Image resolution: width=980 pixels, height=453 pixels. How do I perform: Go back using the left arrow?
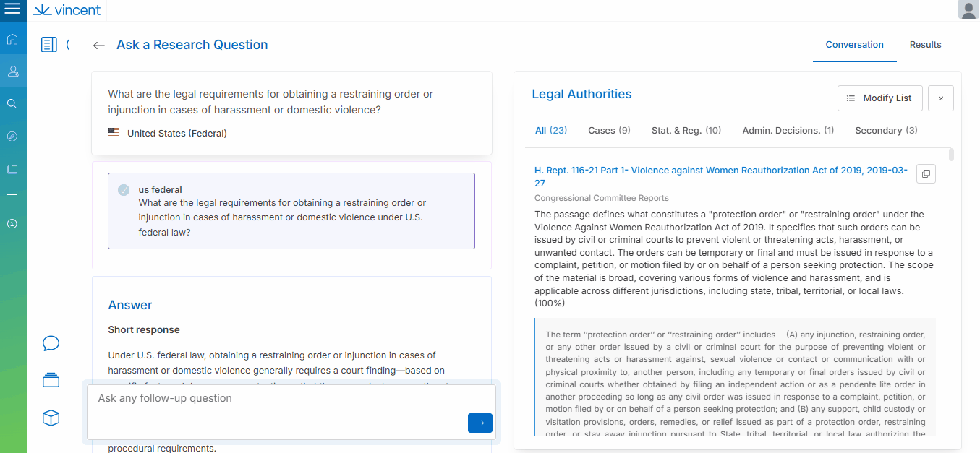(99, 46)
